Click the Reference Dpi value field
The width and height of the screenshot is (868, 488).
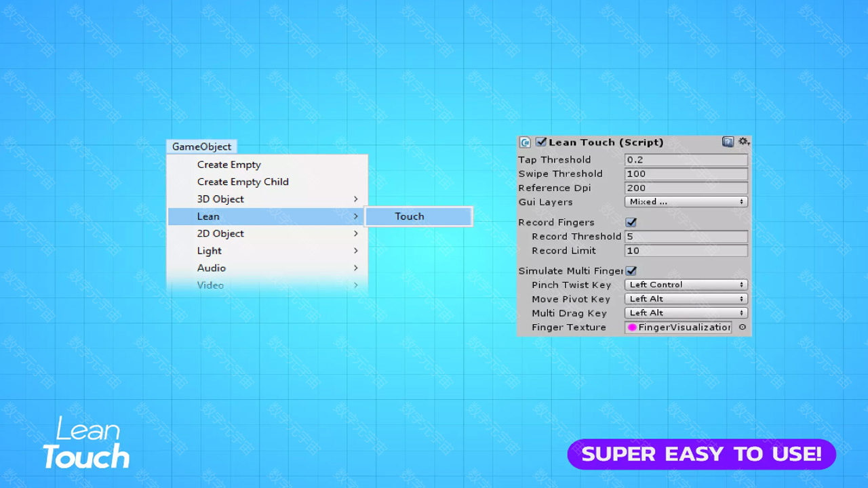point(686,188)
